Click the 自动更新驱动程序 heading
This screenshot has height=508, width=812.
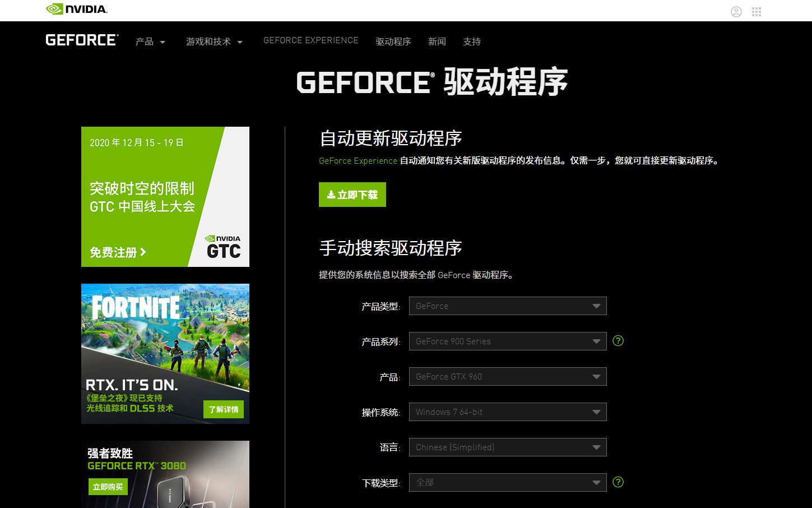tap(391, 138)
